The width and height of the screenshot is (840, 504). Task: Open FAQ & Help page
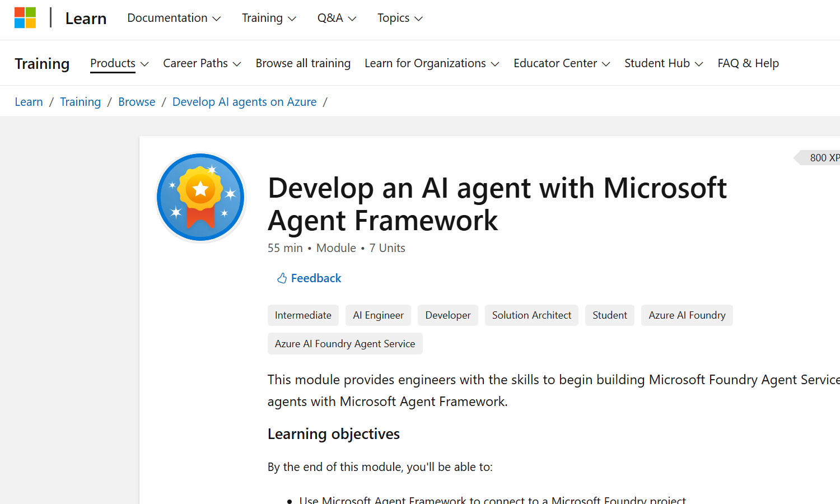pos(748,63)
